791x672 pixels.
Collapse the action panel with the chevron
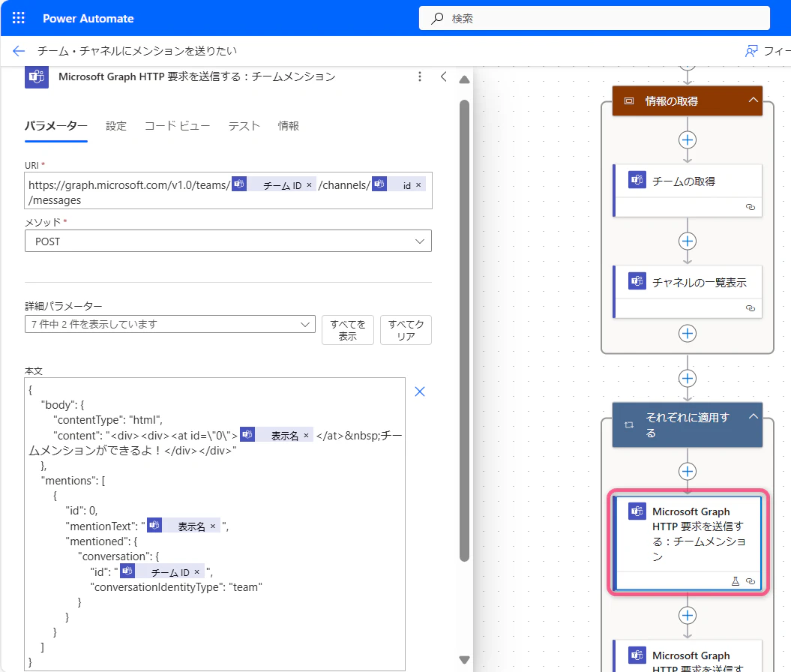tap(443, 76)
